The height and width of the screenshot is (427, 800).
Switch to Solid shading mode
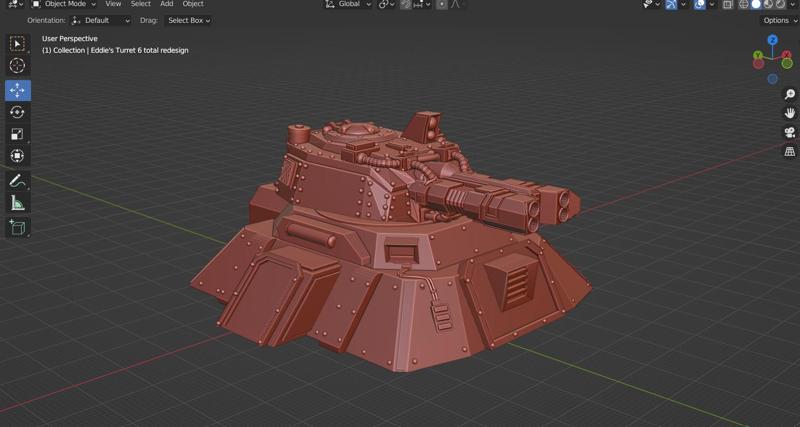click(x=756, y=4)
